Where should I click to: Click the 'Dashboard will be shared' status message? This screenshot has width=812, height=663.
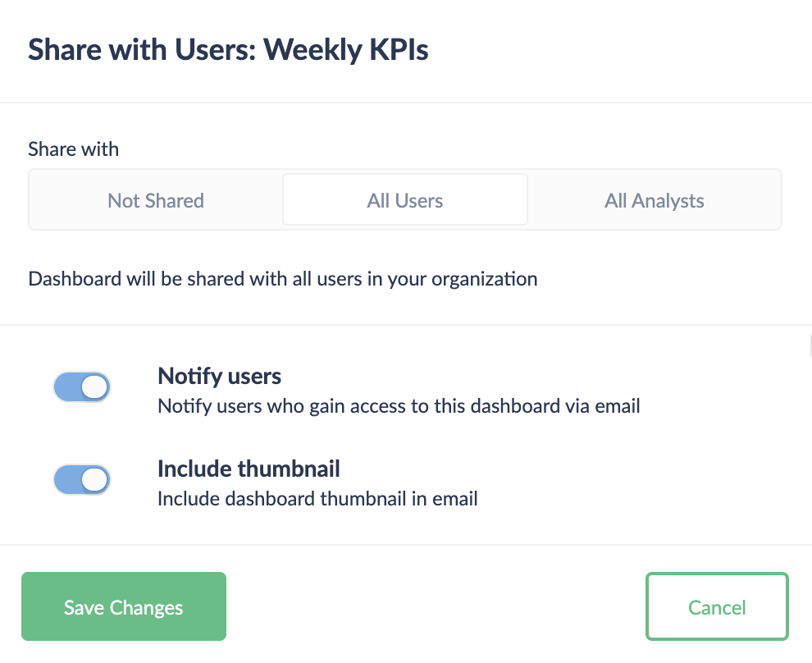(x=283, y=279)
